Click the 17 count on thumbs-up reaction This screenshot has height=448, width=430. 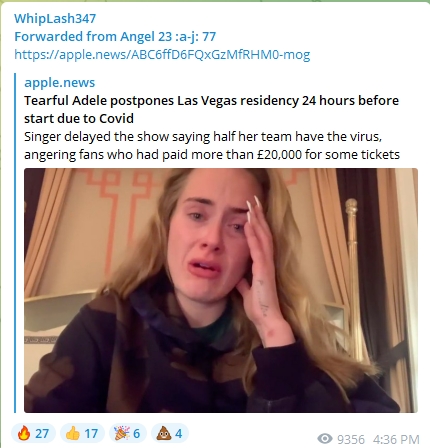91,434
